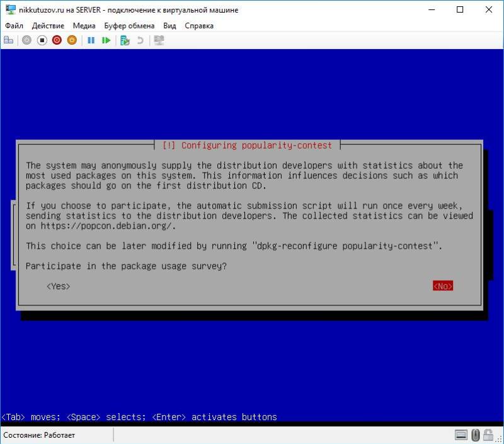Create a checkpoint from the toolbar
The image size is (504, 444).
pos(125,40)
